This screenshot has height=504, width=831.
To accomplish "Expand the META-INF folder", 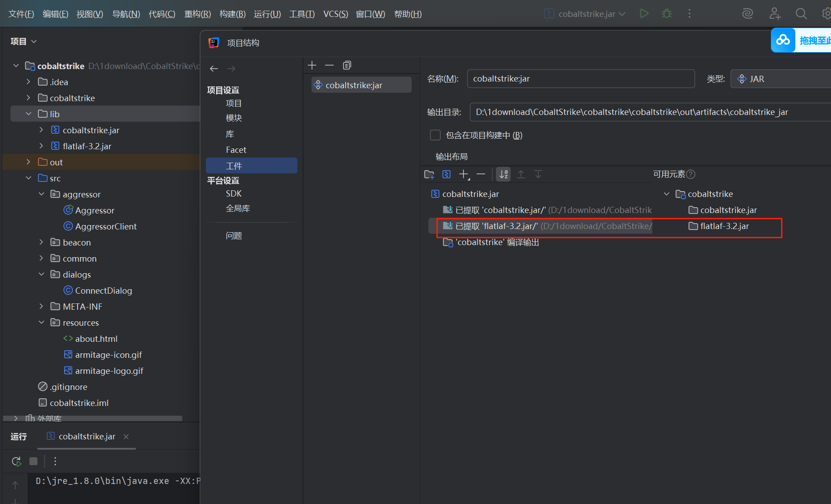I will click(41, 307).
